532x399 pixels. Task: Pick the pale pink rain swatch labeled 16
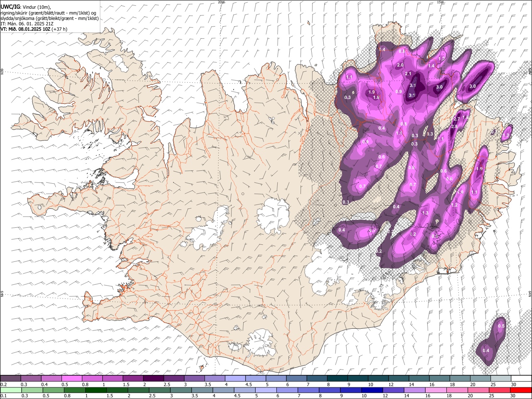tap(436, 390)
